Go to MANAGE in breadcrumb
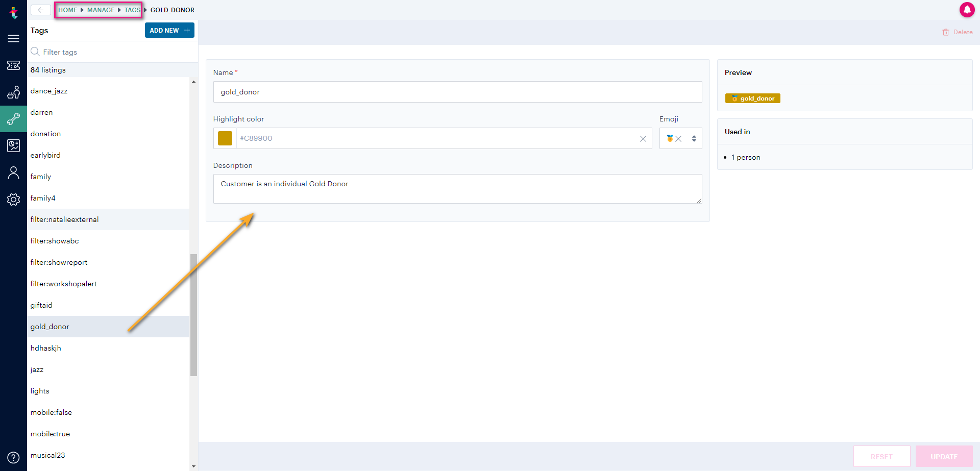 [x=101, y=10]
